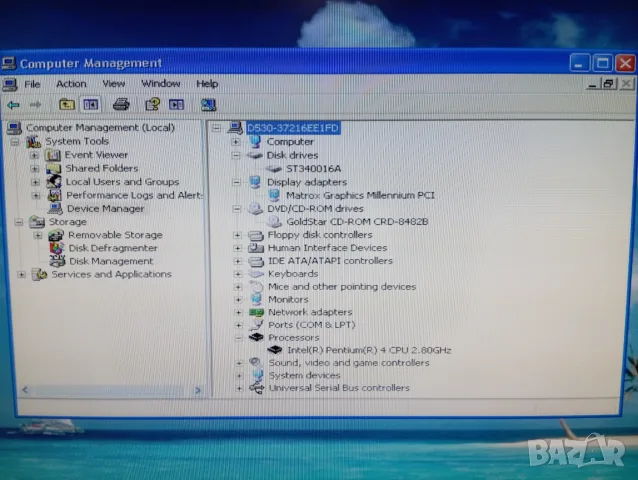Viewport: 638px width, 480px height.
Task: Click the Network adapters card icon
Action: point(256,312)
